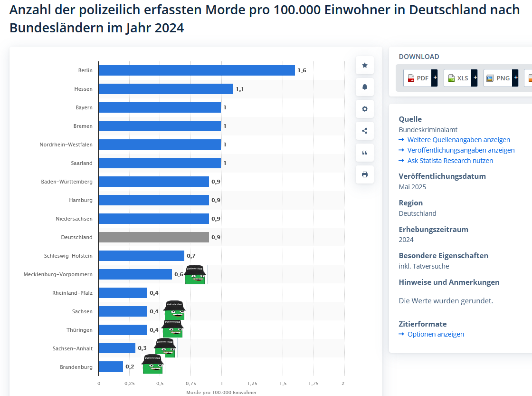Download the chart as PNG

click(x=498, y=78)
